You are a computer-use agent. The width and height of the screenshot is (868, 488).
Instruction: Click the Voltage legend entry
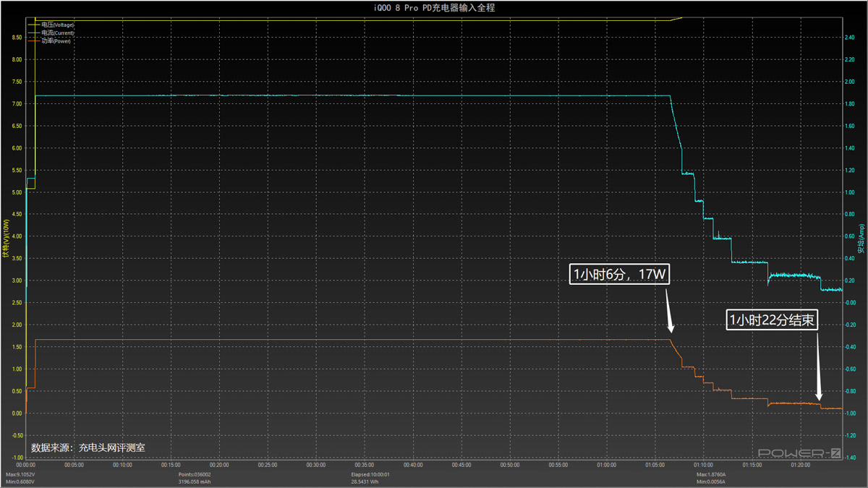point(57,25)
